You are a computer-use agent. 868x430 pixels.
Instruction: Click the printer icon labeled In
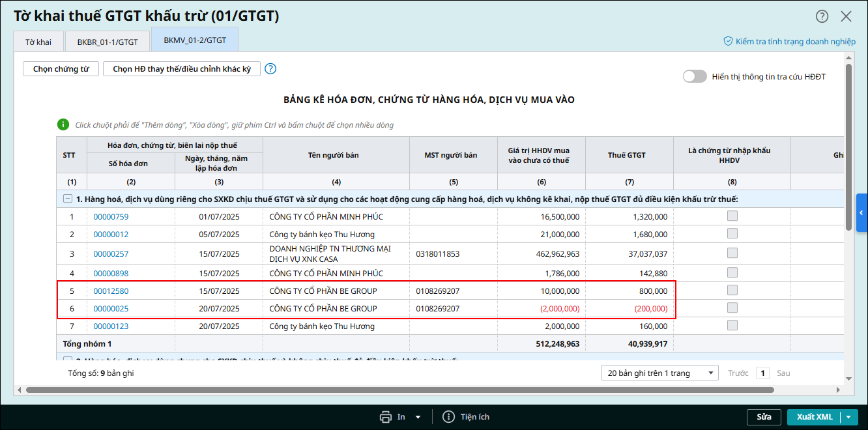click(x=386, y=417)
